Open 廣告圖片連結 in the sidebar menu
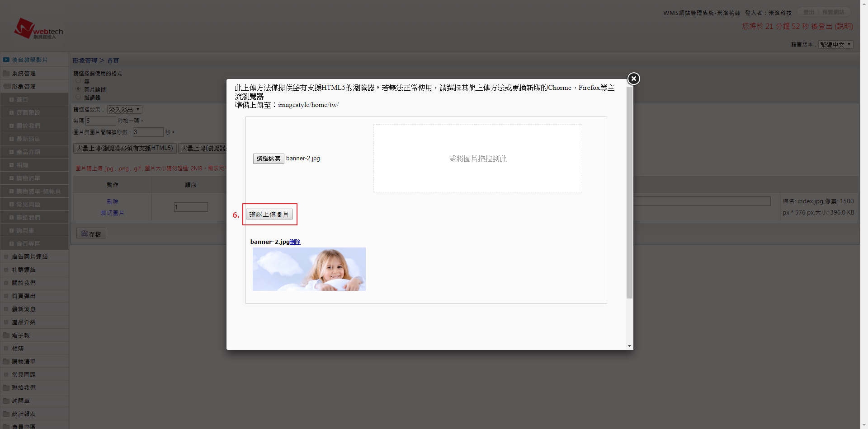 pos(30,256)
